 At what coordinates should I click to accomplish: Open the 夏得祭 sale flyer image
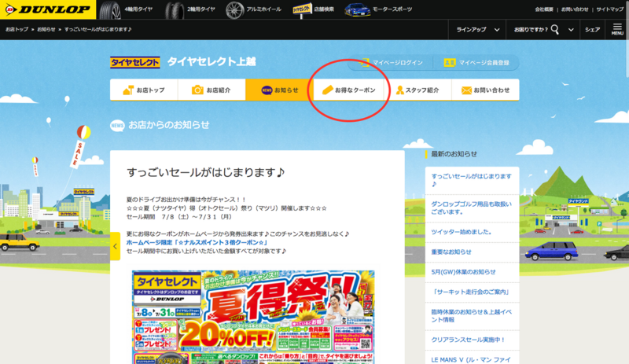coord(253,317)
